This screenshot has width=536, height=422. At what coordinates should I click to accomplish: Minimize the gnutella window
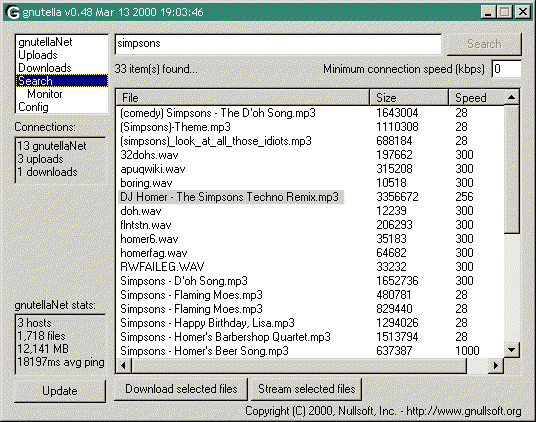[x=488, y=12]
